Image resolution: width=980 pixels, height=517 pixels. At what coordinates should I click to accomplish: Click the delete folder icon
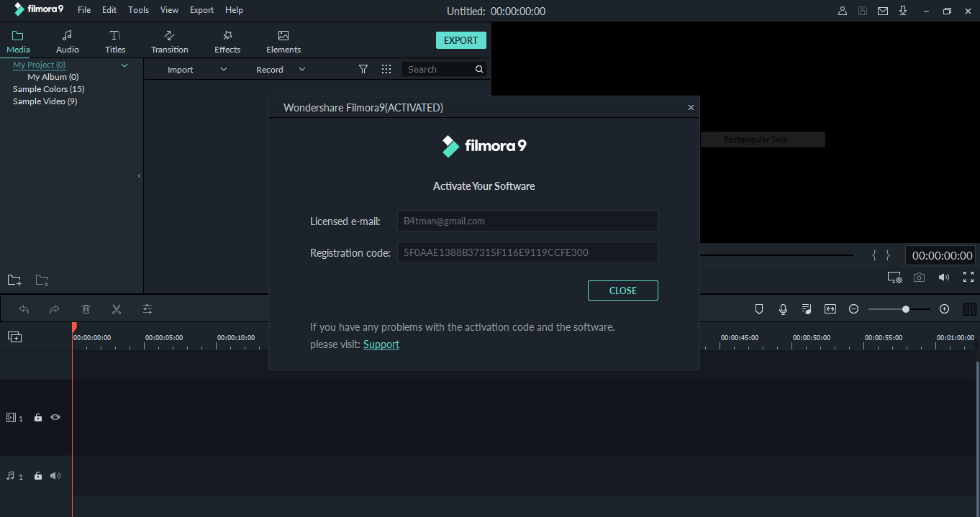click(x=42, y=280)
